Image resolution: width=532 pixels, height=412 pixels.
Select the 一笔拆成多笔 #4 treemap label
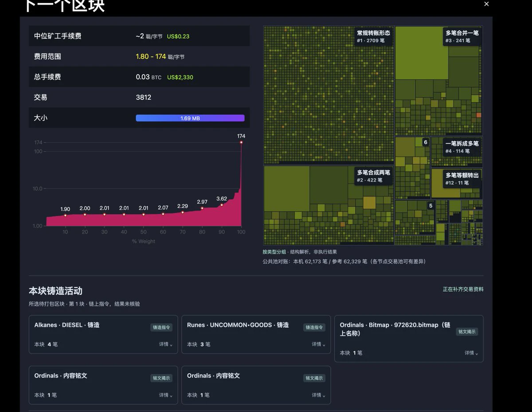coord(462,147)
